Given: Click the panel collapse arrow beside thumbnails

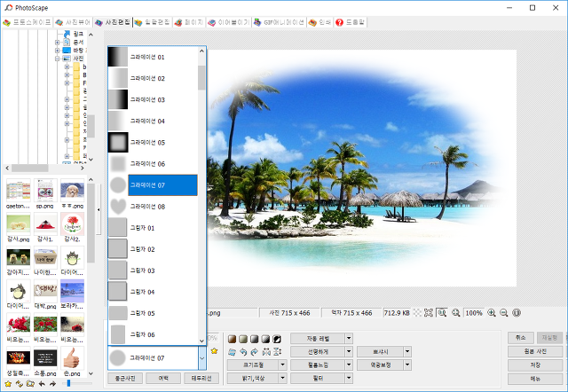Looking at the screenshot, I should click(99, 209).
